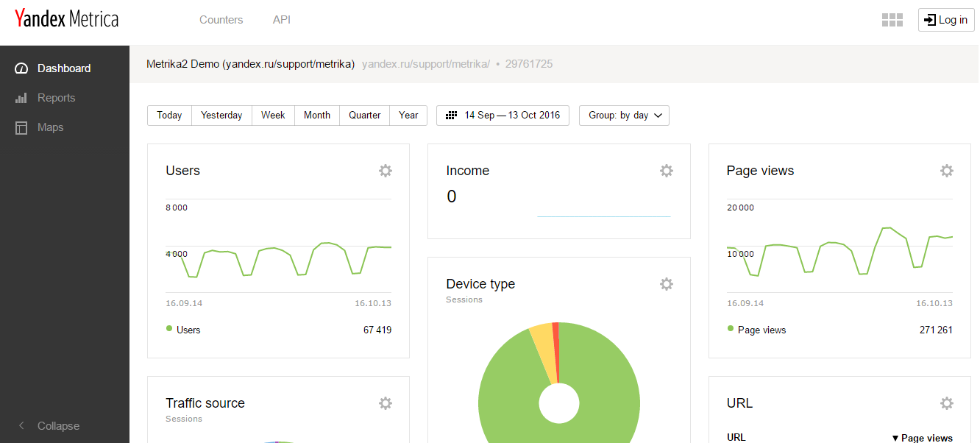Click the Users total 67 419
The height and width of the screenshot is (443, 980).
click(377, 330)
